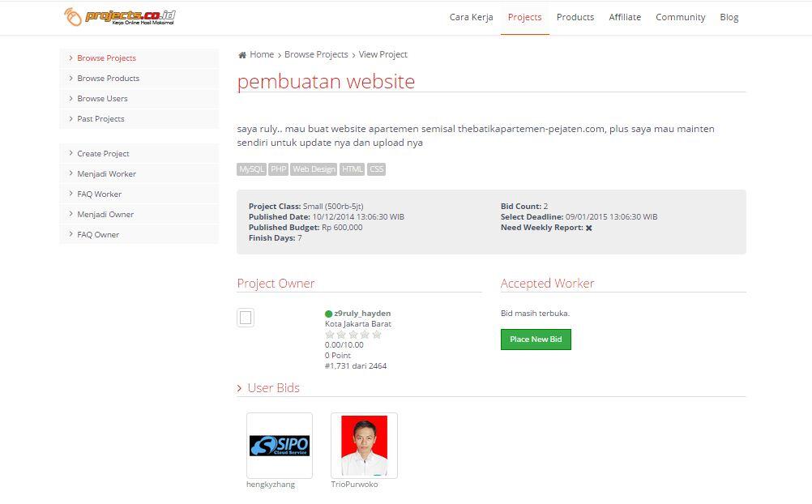Click the '0 Point' text
The width and height of the screenshot is (812, 504).
[x=338, y=356]
